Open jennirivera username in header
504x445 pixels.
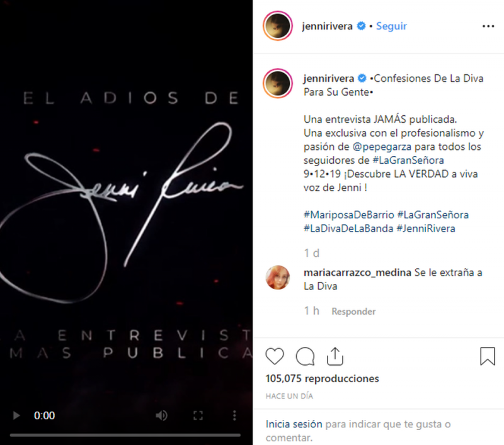tap(327, 26)
